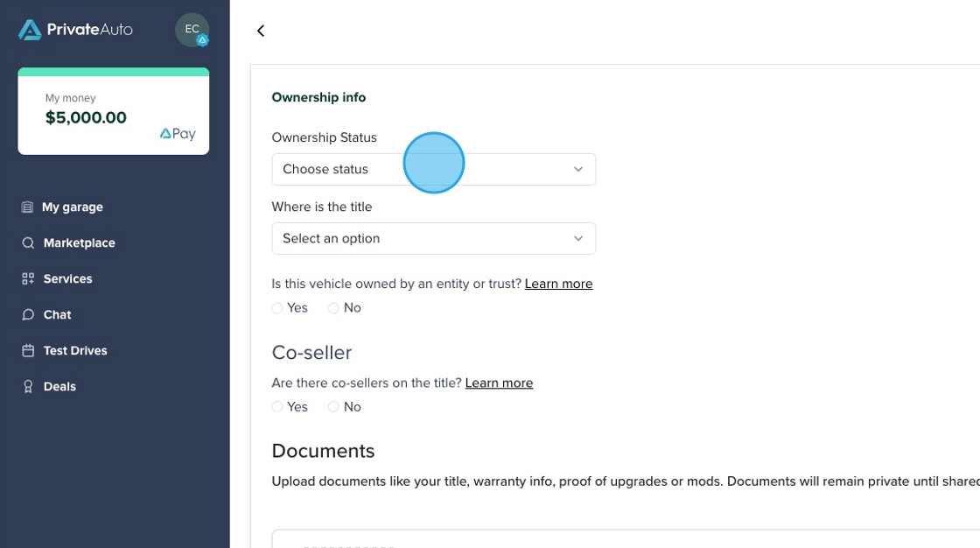Click the Test Drives calendar icon
Image resolution: width=980 pixels, height=548 pixels.
[x=28, y=350]
